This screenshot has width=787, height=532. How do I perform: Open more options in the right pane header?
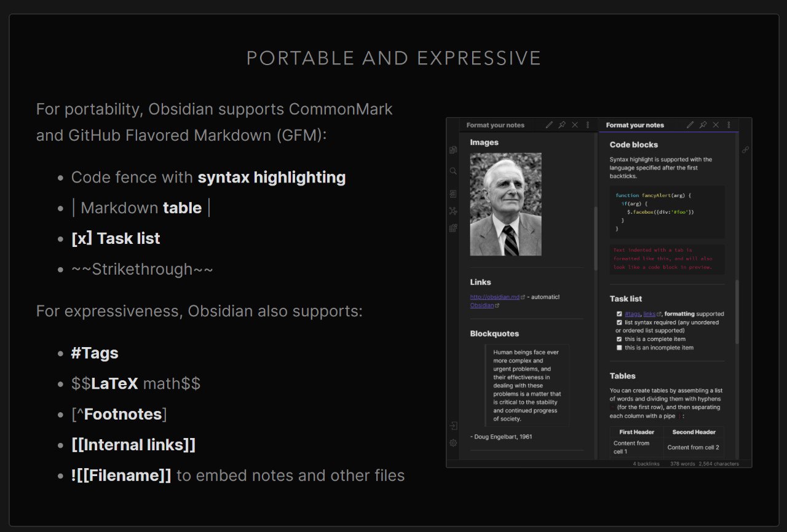click(729, 125)
